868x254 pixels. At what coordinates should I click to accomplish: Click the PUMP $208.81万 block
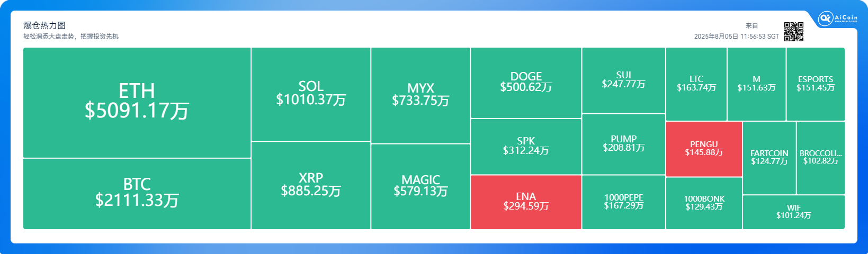pos(623,144)
